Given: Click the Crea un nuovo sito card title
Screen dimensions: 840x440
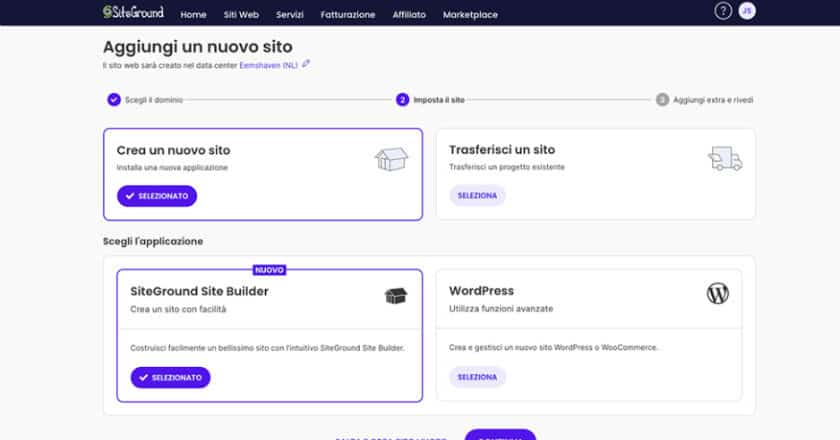Looking at the screenshot, I should 174,151.
